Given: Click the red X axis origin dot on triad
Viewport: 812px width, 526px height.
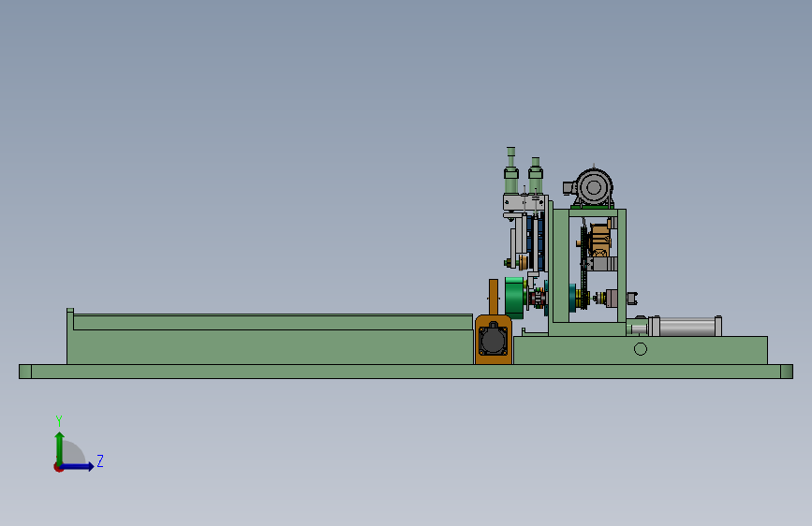Looking at the screenshot, I should click(x=58, y=467).
